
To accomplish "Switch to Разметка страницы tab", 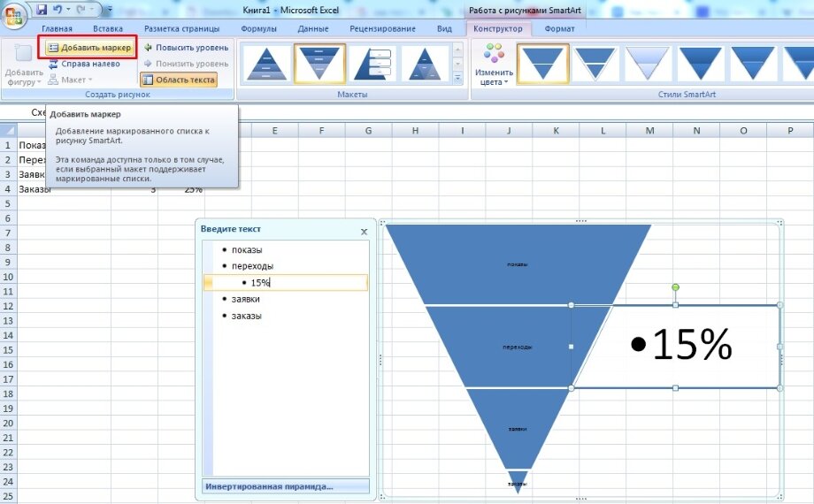I will (181, 28).
